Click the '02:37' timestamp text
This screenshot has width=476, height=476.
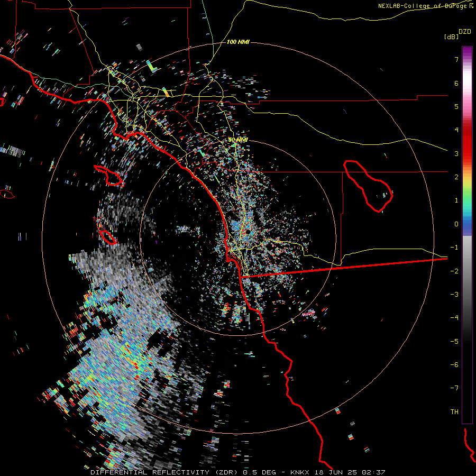[x=374, y=472]
